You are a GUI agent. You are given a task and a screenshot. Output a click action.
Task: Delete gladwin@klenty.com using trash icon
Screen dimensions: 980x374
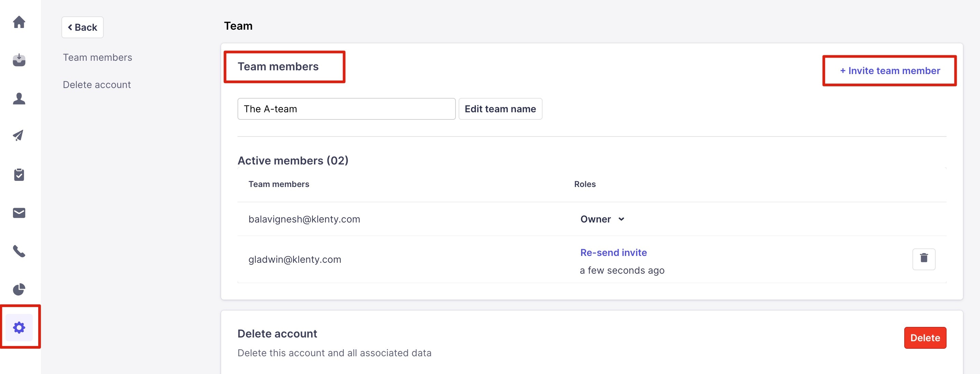923,259
